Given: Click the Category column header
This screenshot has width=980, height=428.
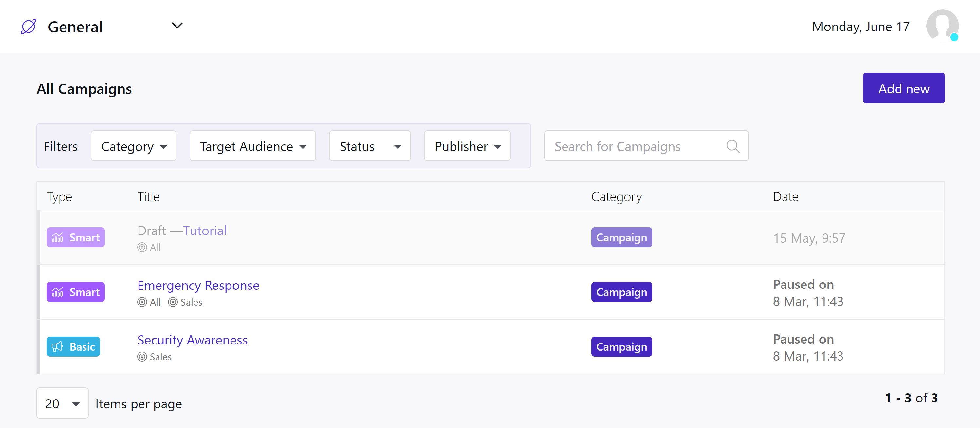Looking at the screenshot, I should (x=616, y=197).
